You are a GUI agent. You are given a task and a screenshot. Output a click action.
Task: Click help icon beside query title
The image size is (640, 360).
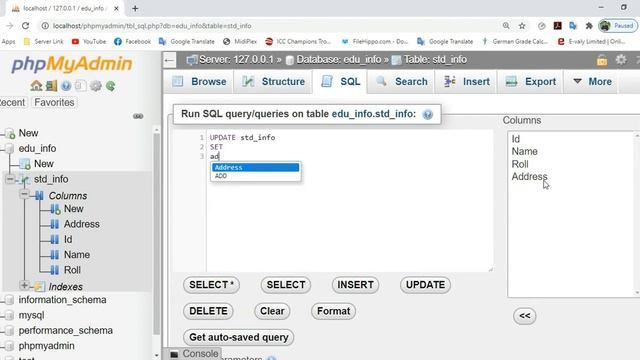click(427, 114)
